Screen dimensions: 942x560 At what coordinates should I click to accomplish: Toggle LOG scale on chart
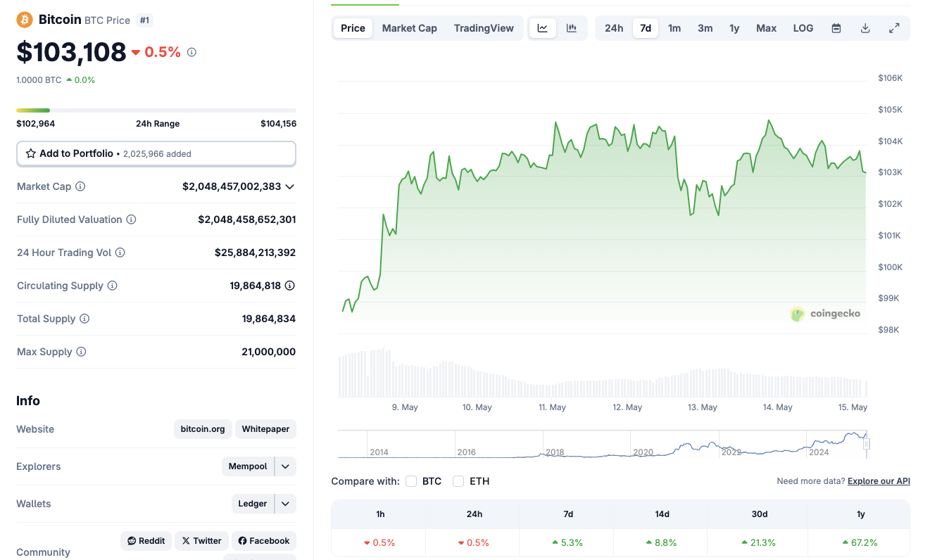pyautogui.click(x=803, y=28)
